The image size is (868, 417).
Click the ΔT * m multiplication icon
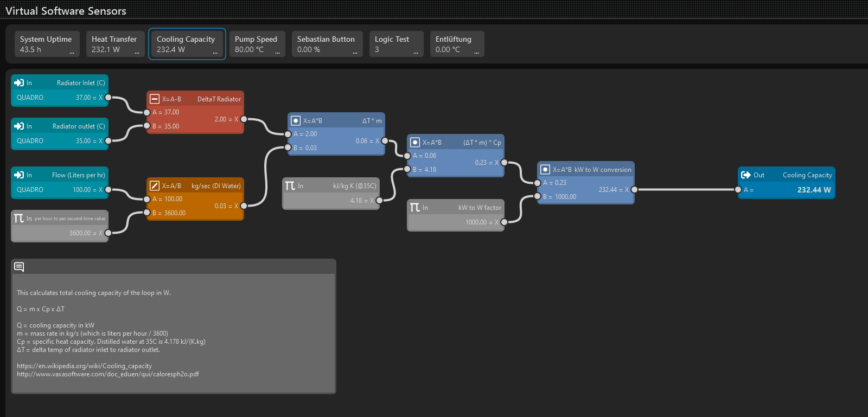tap(296, 121)
